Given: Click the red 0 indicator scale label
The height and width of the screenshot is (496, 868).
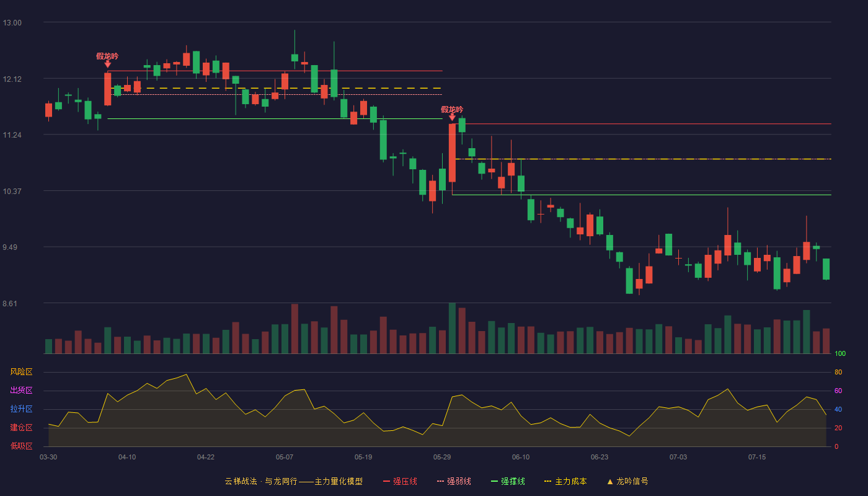Looking at the screenshot, I should point(836,446).
